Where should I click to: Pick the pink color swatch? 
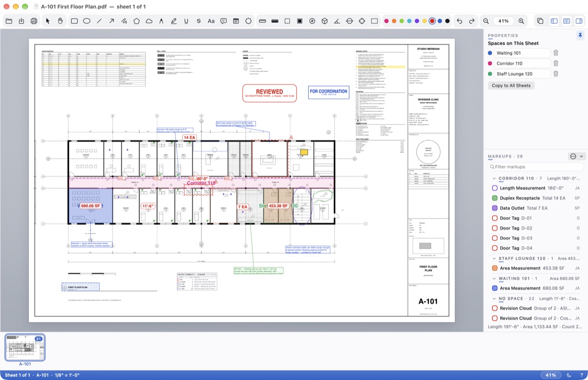pyautogui.click(x=387, y=21)
